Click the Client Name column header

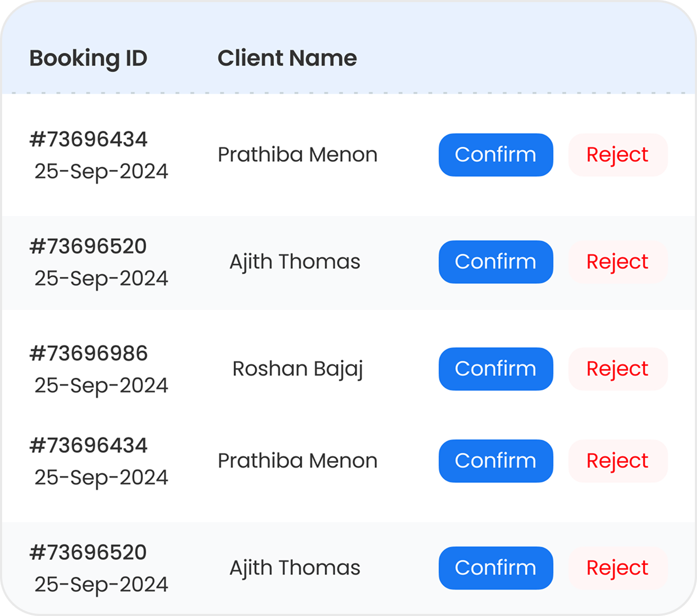(287, 59)
